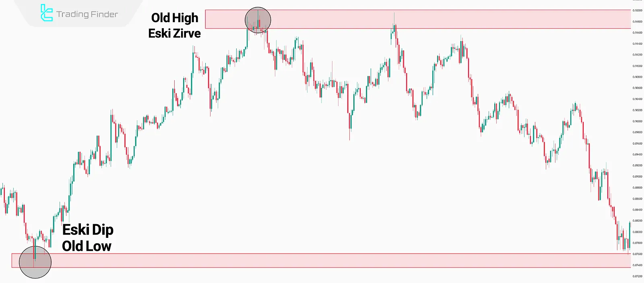
Task: Click the 0.91000 price axis label
Action: (637, 66)
